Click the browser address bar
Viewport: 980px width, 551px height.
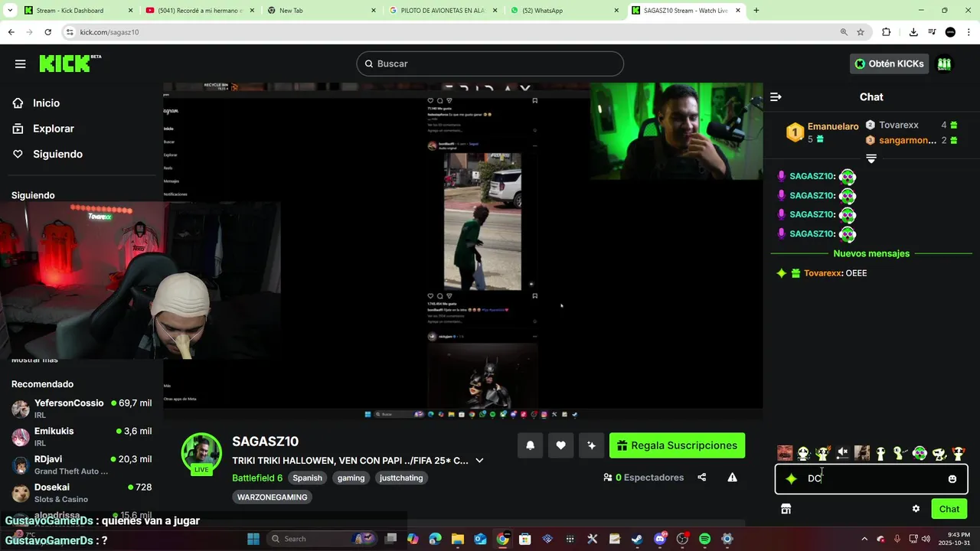(452, 32)
